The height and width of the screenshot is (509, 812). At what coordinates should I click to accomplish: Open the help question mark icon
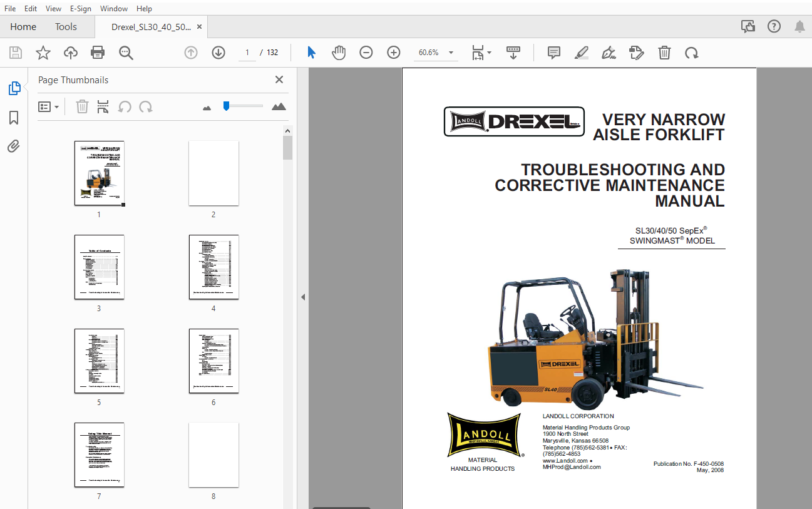(x=774, y=26)
